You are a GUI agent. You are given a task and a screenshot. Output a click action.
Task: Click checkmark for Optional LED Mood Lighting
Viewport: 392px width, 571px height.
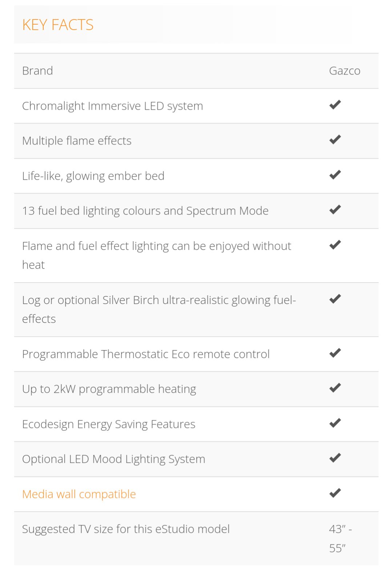point(335,458)
